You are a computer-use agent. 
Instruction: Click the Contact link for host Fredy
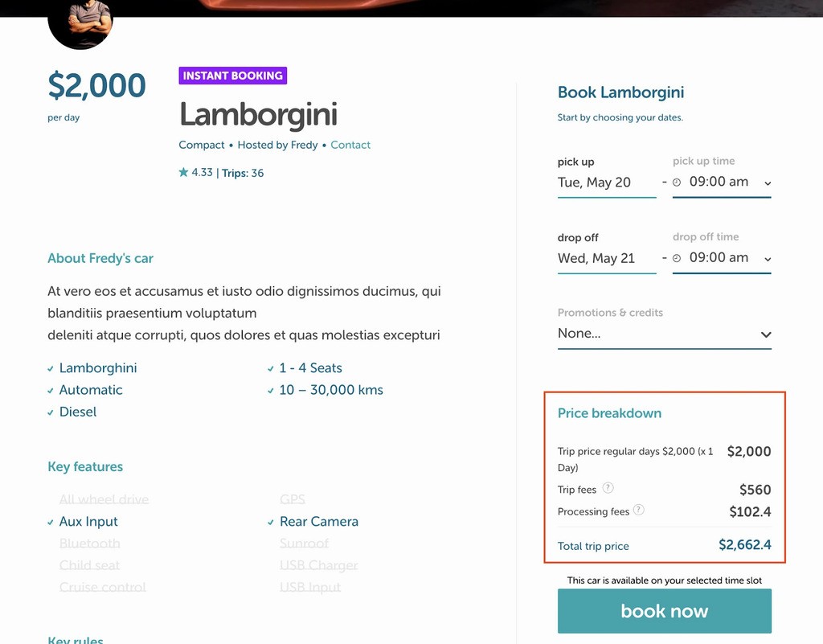coord(350,145)
